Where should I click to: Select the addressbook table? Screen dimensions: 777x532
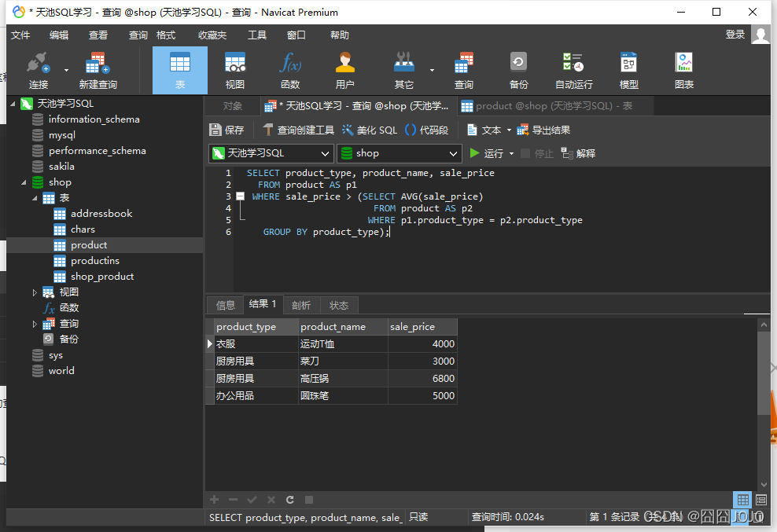click(x=101, y=214)
